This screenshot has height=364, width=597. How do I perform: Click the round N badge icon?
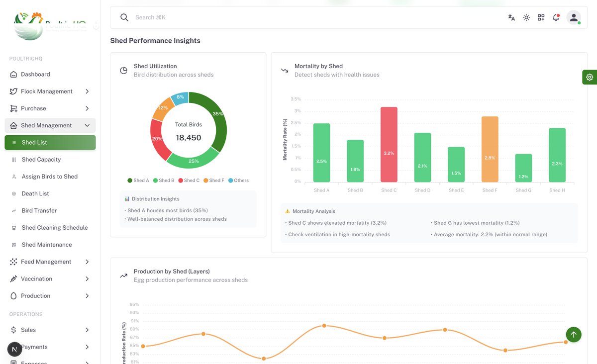[x=14, y=349]
